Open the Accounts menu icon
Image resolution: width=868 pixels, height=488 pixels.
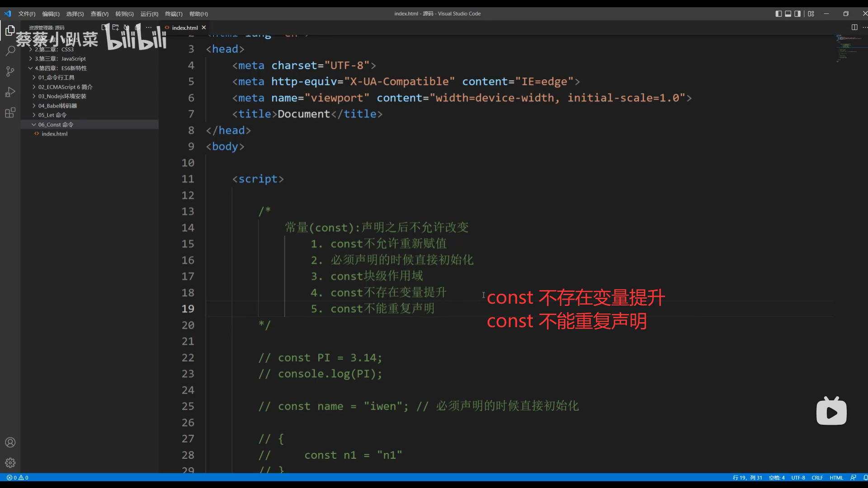10,442
